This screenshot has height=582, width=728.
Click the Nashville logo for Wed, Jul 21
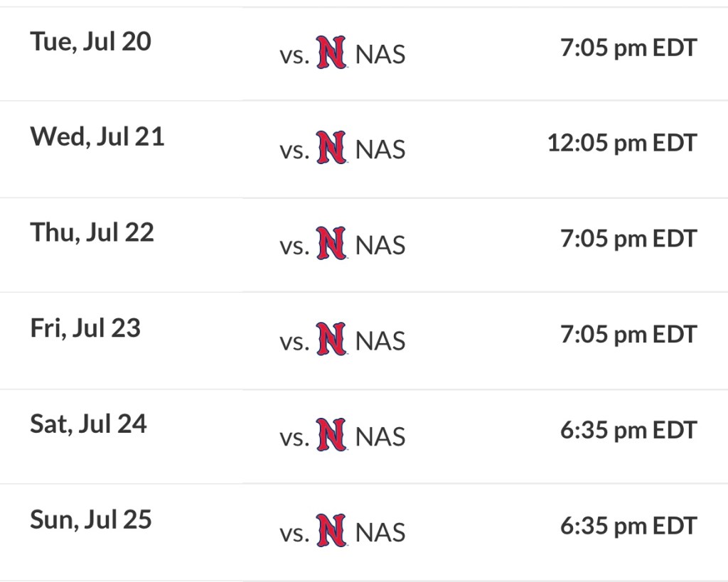(331, 149)
